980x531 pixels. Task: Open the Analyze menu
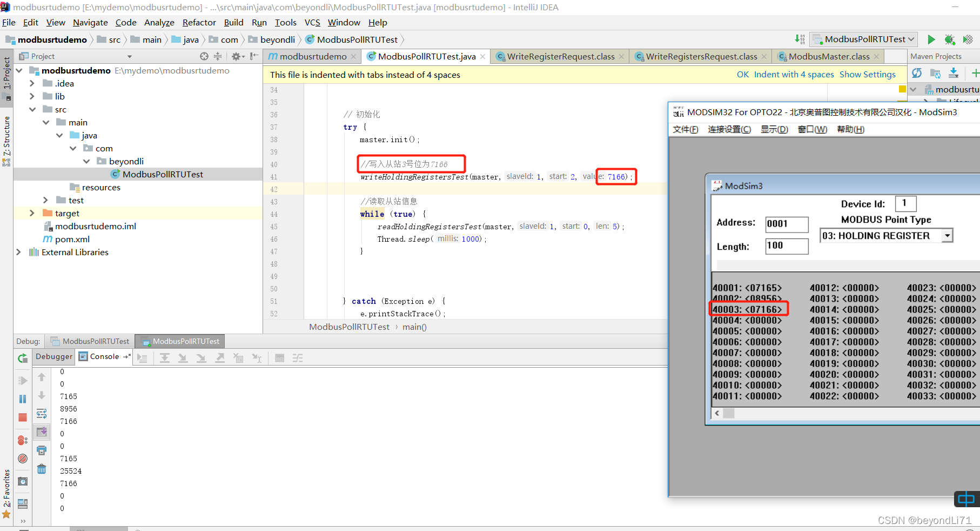pyautogui.click(x=159, y=23)
